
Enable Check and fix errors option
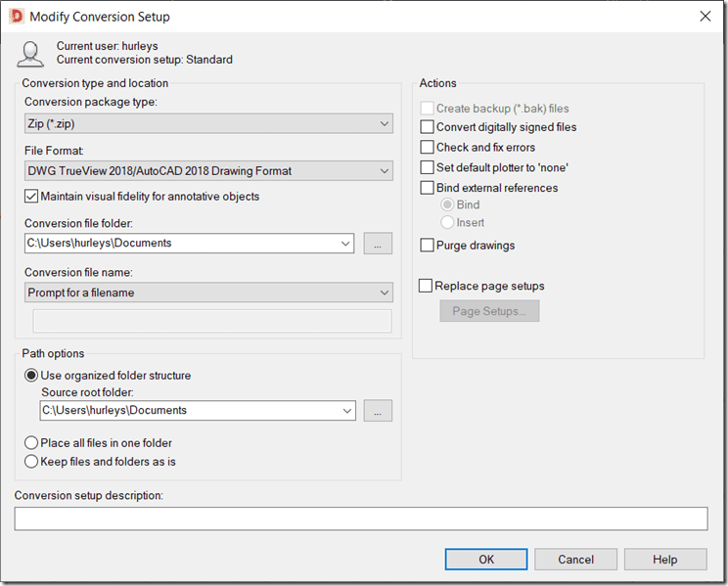[x=428, y=148]
